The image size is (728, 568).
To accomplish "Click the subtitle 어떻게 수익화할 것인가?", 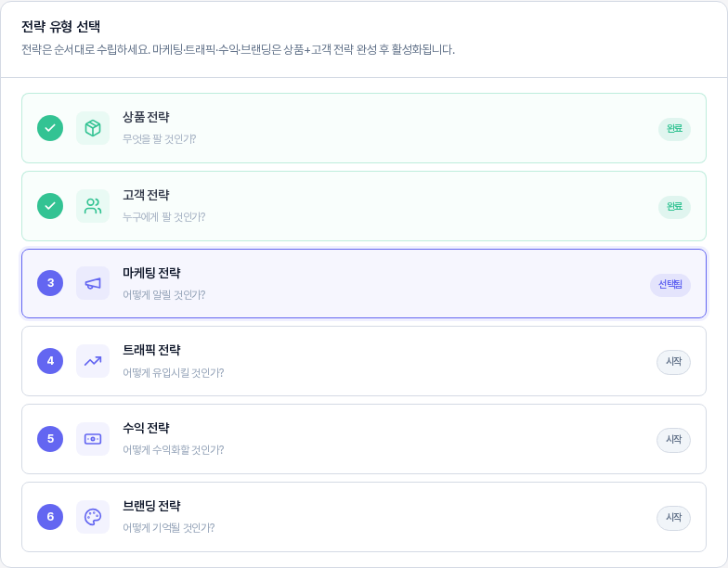I will coord(173,450).
